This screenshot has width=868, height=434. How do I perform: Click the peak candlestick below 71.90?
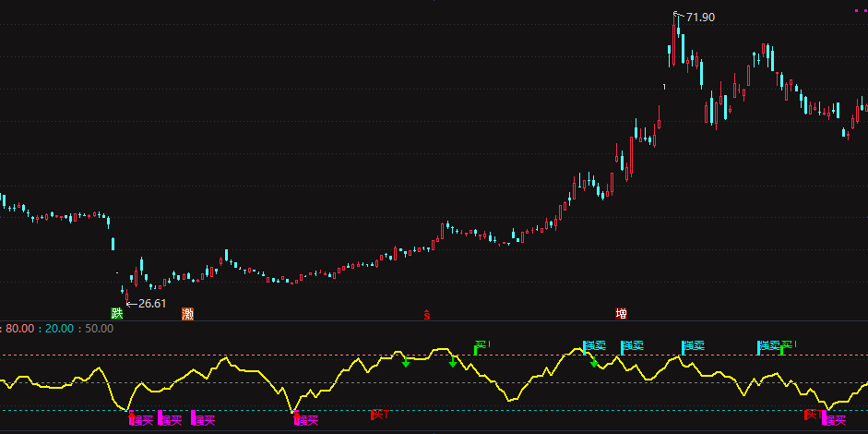coord(674,40)
